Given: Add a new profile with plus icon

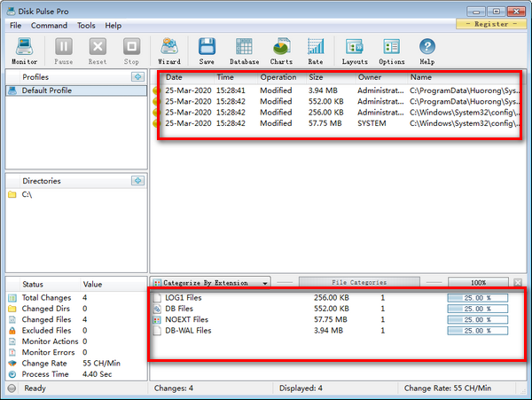Looking at the screenshot, I should point(137,77).
